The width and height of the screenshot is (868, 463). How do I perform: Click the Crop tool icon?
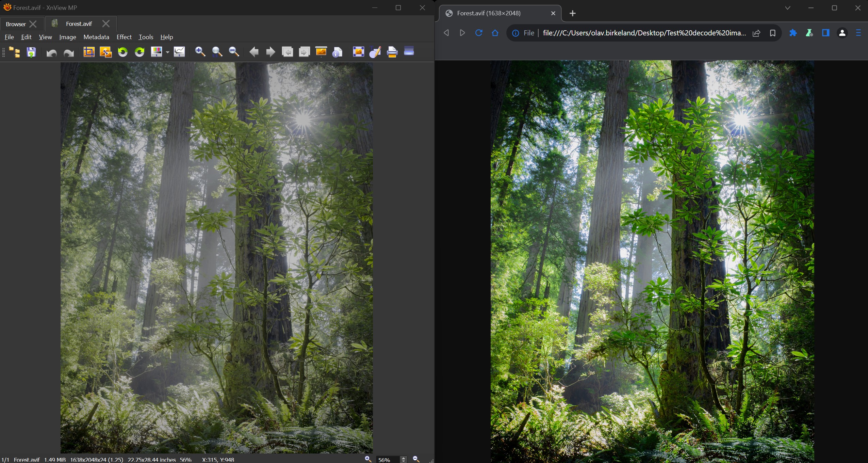click(x=89, y=52)
